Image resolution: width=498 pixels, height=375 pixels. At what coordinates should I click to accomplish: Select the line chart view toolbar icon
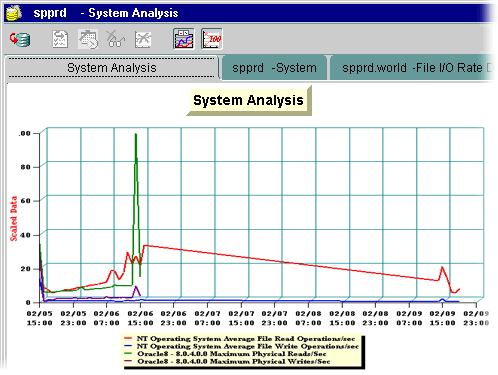coord(184,39)
